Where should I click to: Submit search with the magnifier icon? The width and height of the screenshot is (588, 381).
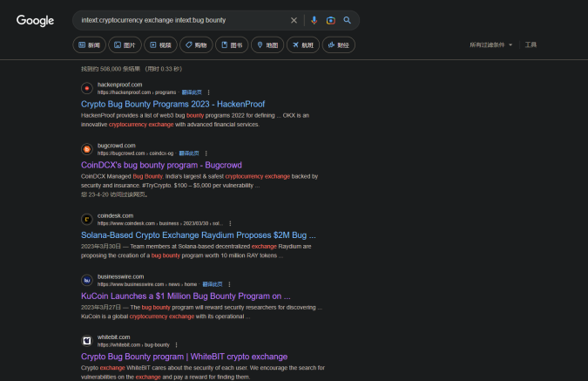coord(348,20)
